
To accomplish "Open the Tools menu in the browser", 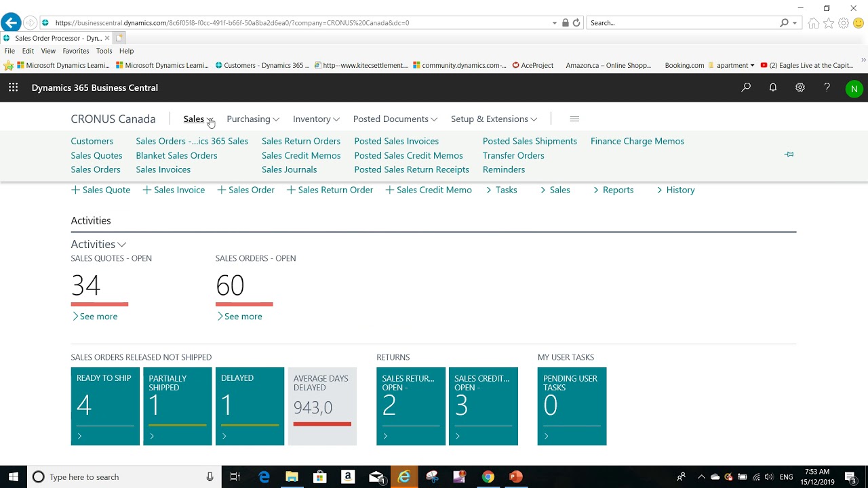I will click(104, 51).
